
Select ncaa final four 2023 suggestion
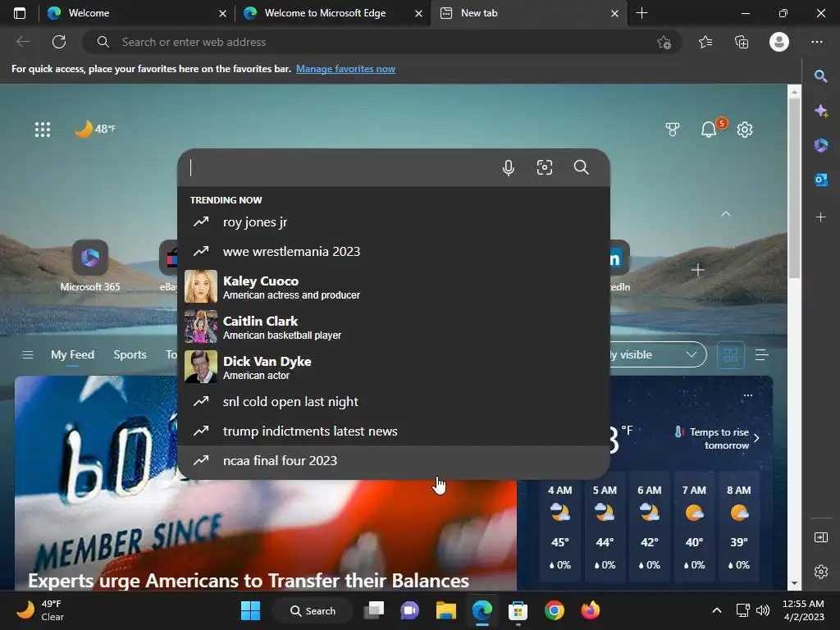click(393, 461)
